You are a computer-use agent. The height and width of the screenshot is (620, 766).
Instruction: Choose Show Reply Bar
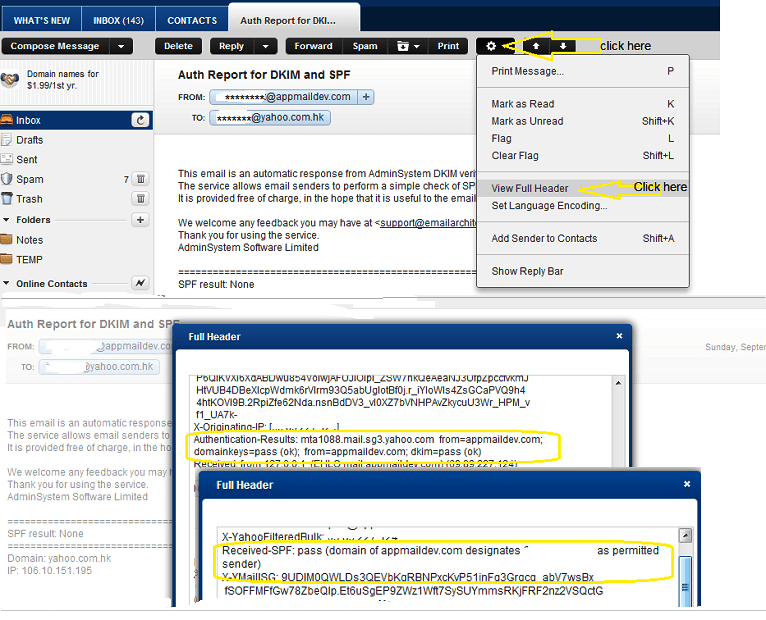pyautogui.click(x=582, y=271)
